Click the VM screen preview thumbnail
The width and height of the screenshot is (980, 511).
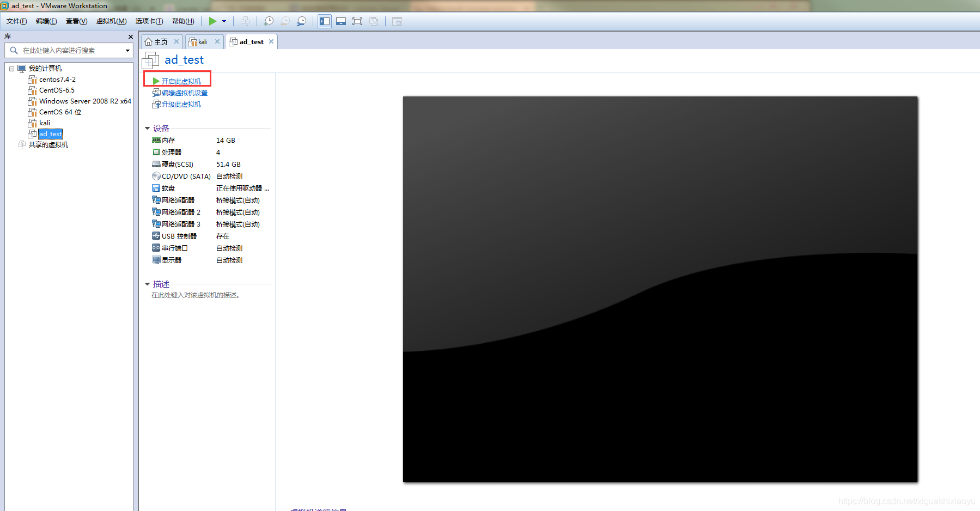[x=660, y=289]
